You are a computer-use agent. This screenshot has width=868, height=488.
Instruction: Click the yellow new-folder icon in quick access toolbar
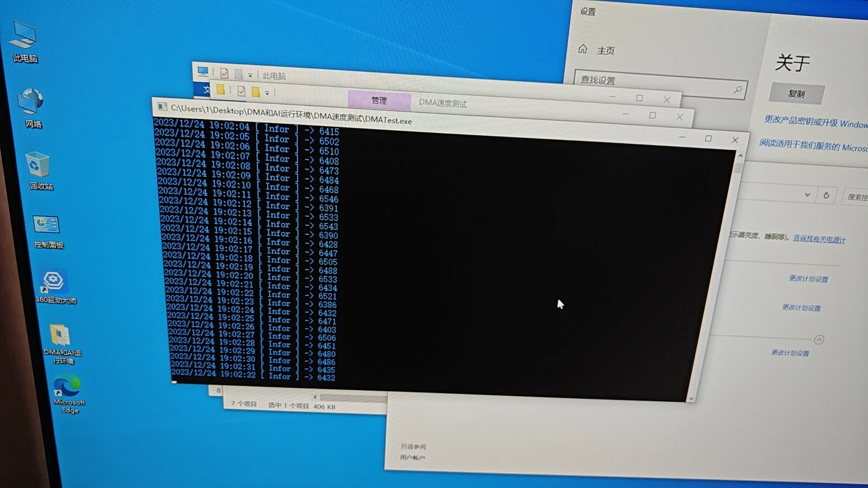tap(255, 92)
